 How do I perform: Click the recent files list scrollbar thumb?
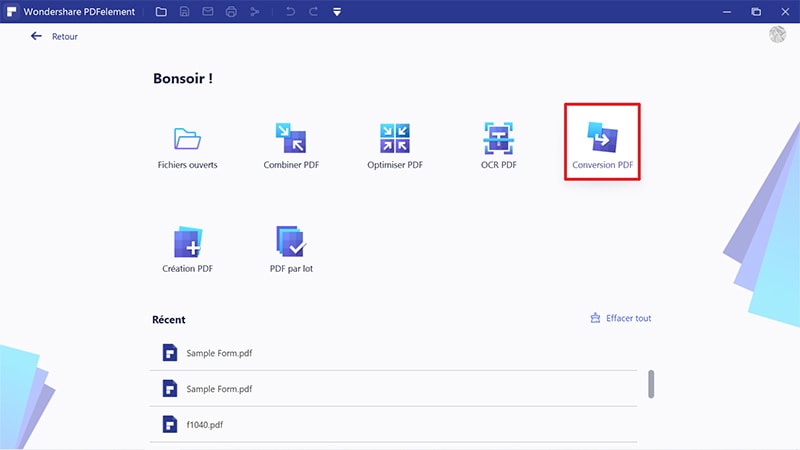[651, 384]
